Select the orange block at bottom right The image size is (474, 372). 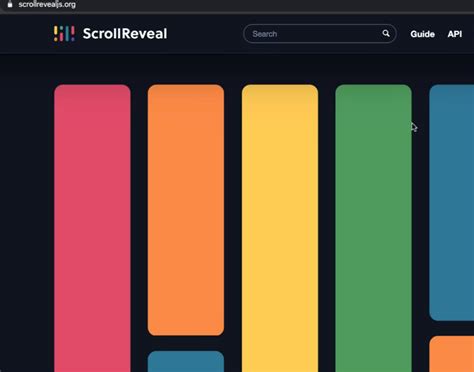click(452, 354)
